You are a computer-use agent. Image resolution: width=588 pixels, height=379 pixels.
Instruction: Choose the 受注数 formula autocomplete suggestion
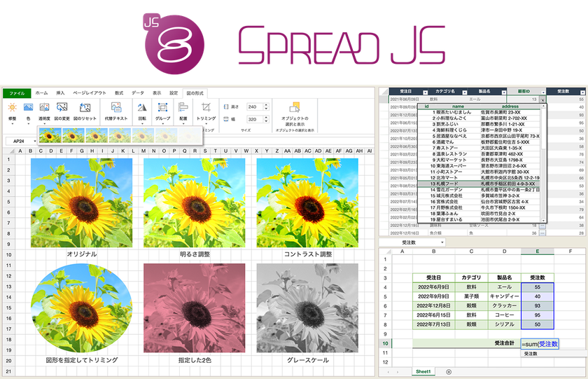pos(554,354)
